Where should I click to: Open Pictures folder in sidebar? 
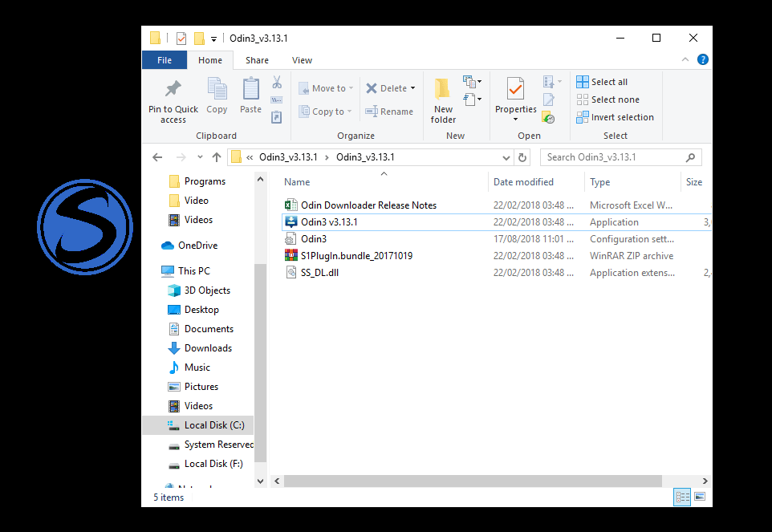coord(193,386)
